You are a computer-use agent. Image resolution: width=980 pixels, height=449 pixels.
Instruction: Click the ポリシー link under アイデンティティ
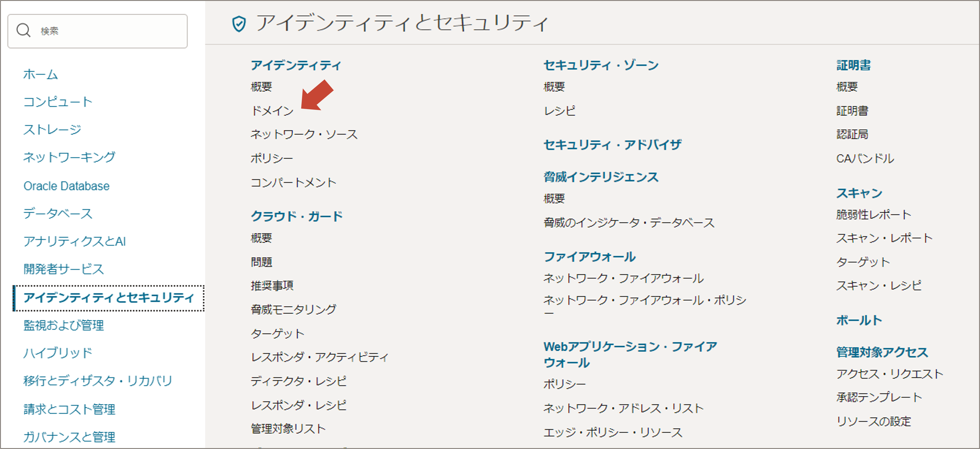pos(272,158)
